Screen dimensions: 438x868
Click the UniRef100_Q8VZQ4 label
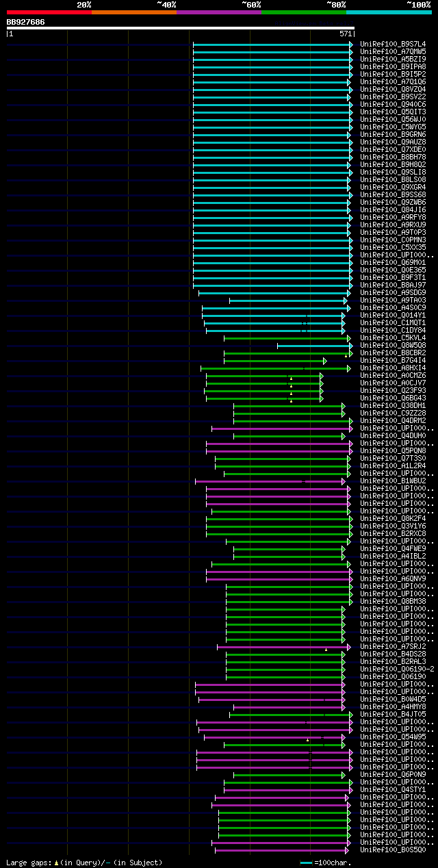pos(393,89)
